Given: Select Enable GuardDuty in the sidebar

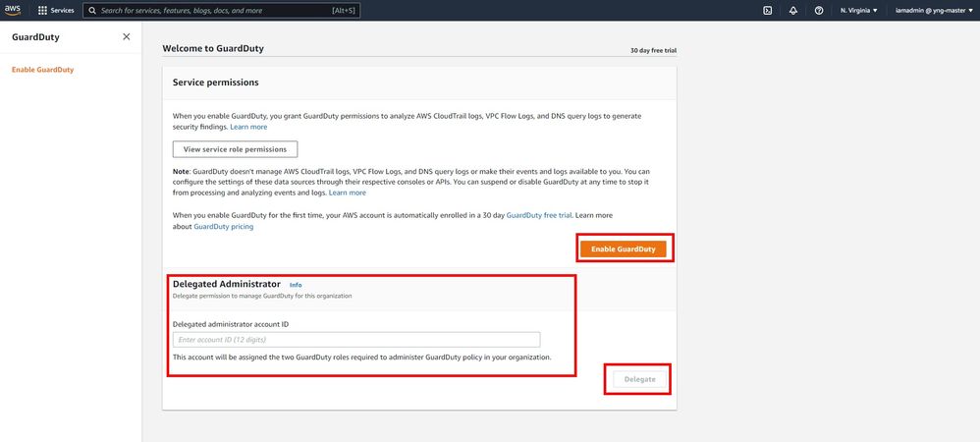Looking at the screenshot, I should [42, 70].
